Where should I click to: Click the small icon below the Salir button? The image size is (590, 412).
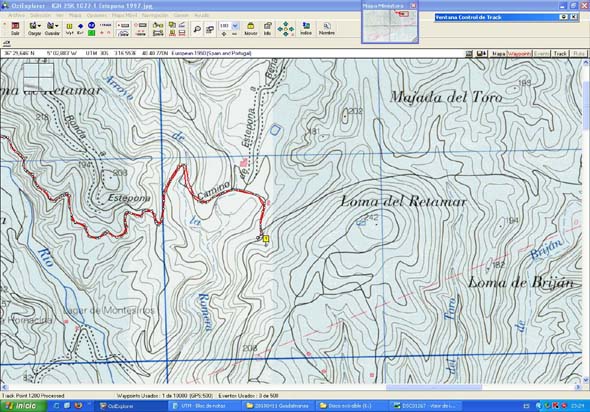7,43
